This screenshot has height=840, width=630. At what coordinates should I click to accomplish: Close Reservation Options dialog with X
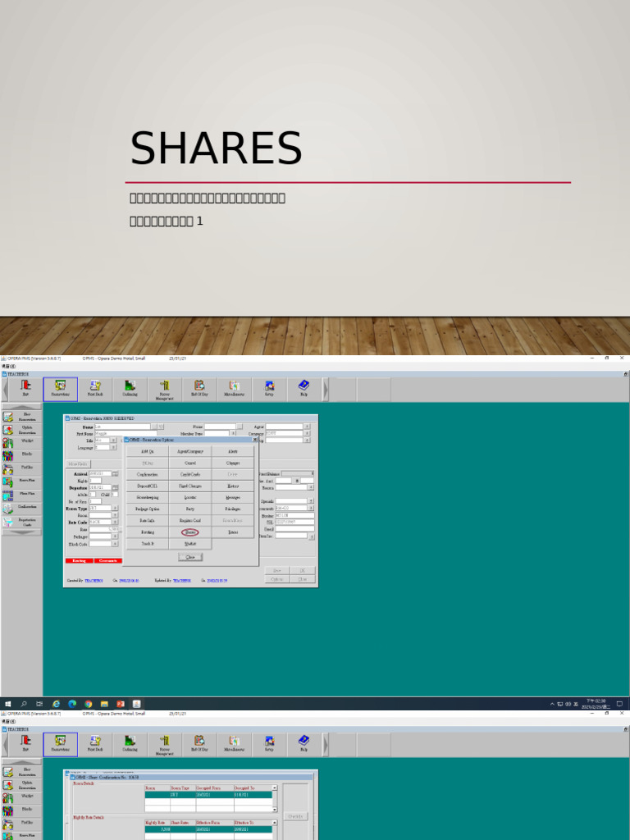[x=255, y=440]
